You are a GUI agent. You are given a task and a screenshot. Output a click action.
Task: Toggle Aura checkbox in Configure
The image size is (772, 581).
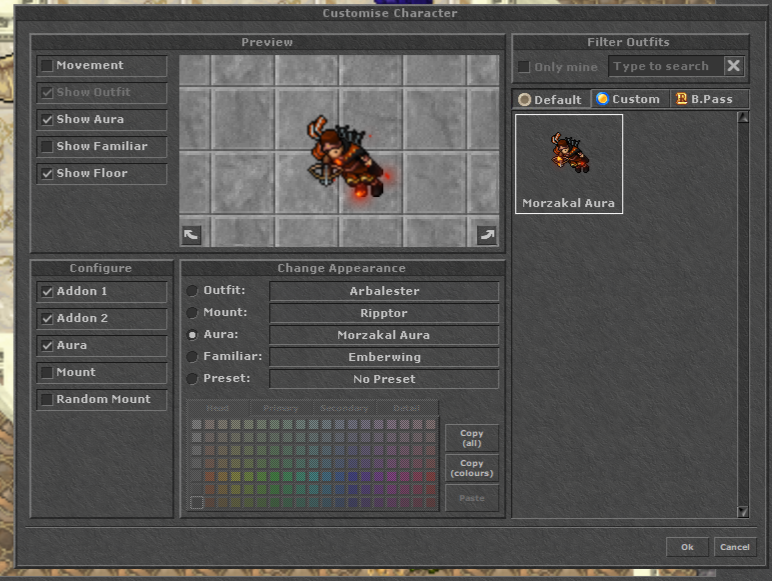click(x=47, y=346)
